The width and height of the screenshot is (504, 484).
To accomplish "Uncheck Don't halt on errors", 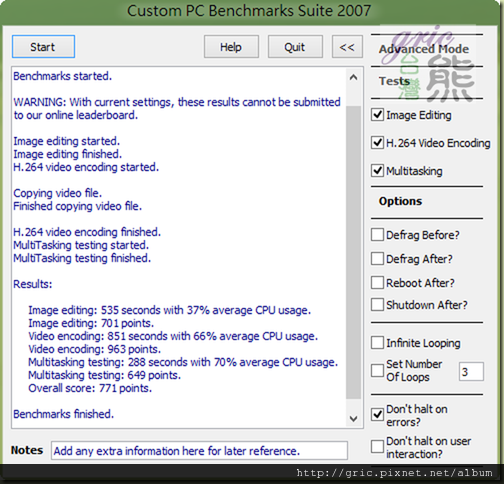I will point(377,415).
